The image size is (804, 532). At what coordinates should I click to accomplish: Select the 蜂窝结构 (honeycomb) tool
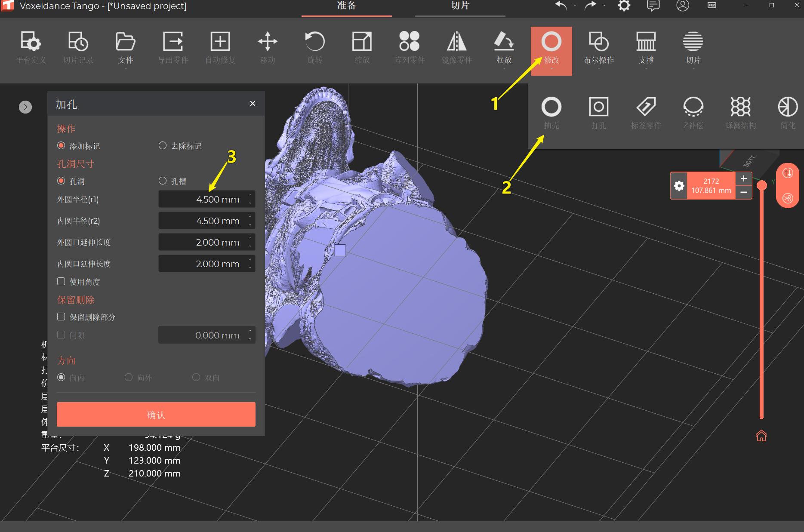[x=740, y=112]
